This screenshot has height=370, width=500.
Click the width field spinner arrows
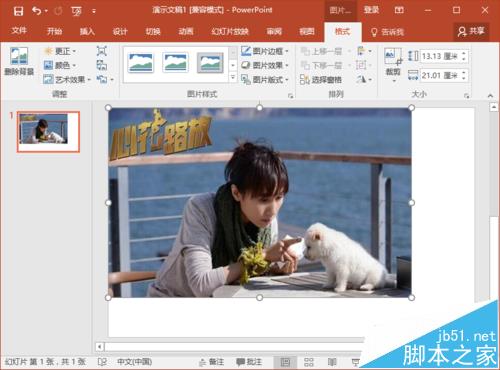[464, 75]
